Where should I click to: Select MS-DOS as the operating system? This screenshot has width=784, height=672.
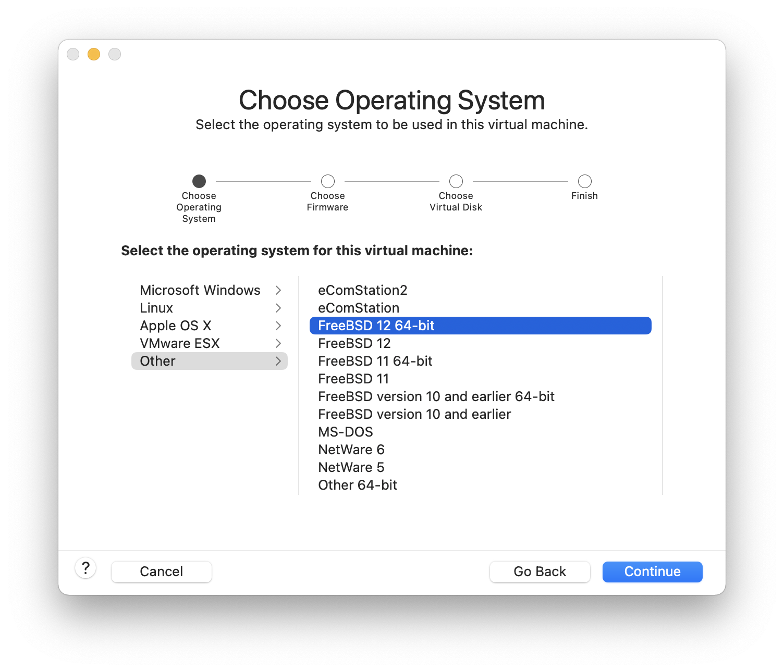click(346, 431)
